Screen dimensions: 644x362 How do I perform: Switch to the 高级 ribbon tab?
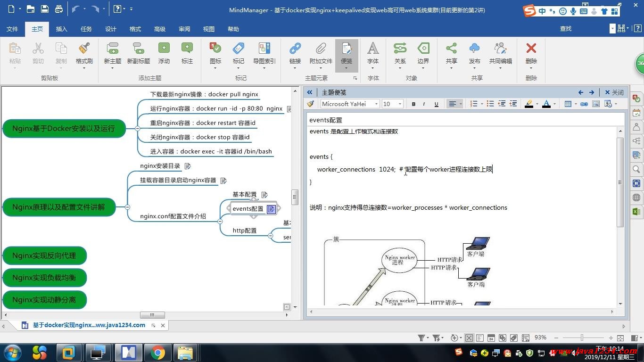point(160,29)
